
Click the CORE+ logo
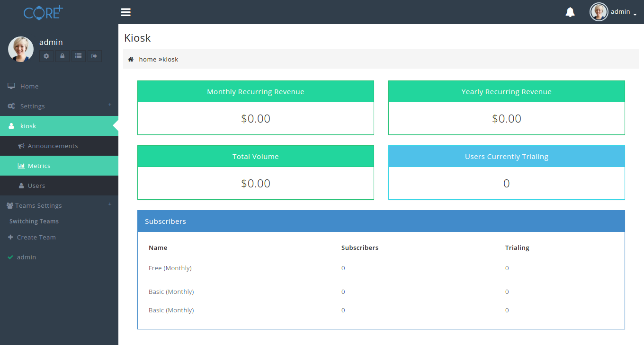(43, 11)
